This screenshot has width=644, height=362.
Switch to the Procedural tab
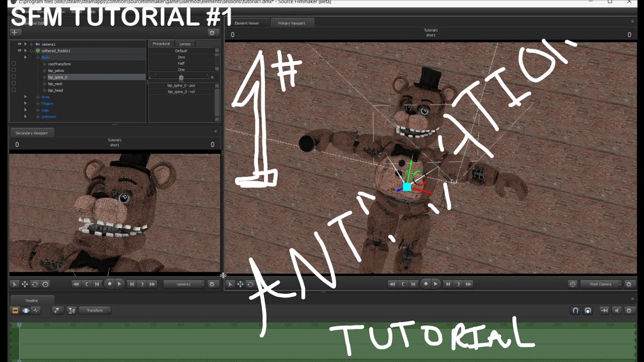tap(161, 44)
